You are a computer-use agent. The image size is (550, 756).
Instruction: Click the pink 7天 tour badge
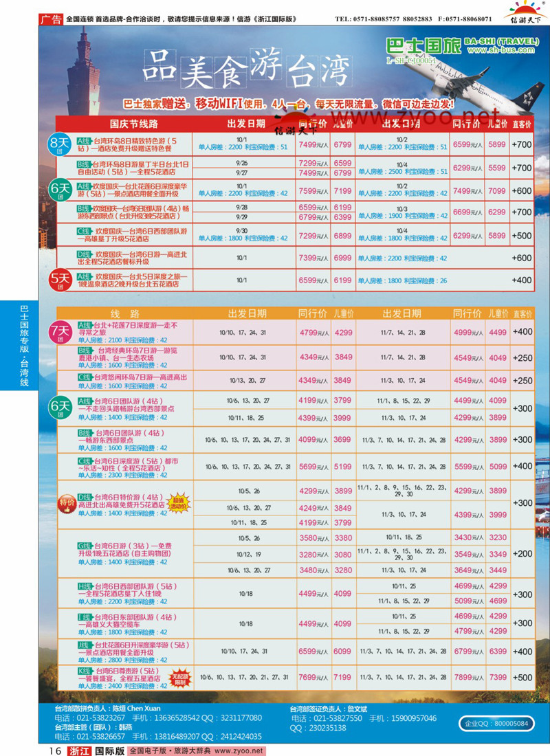[x=60, y=333]
